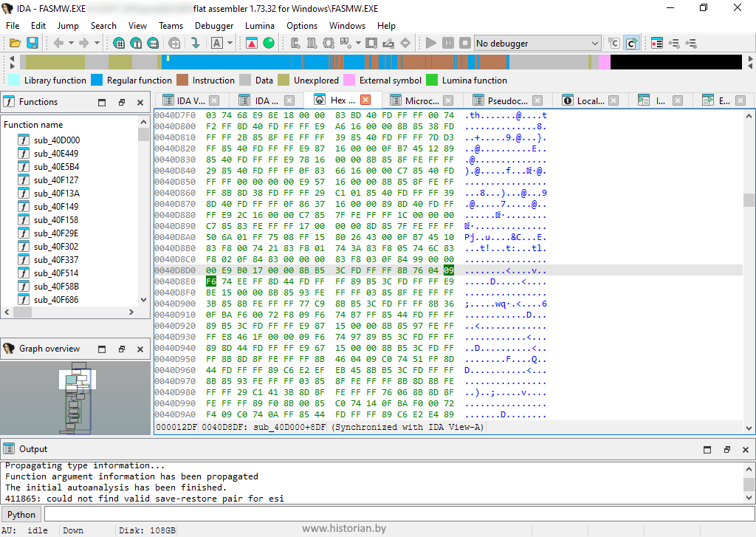Image resolution: width=756 pixels, height=537 pixels.
Task: Stop the debugger process
Action: pos(465,44)
